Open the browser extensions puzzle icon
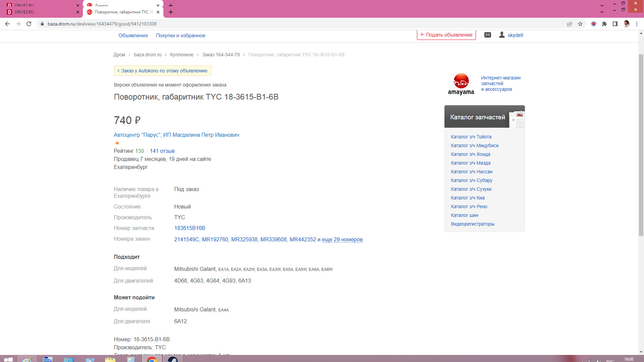This screenshot has width=644, height=362. coord(604,24)
